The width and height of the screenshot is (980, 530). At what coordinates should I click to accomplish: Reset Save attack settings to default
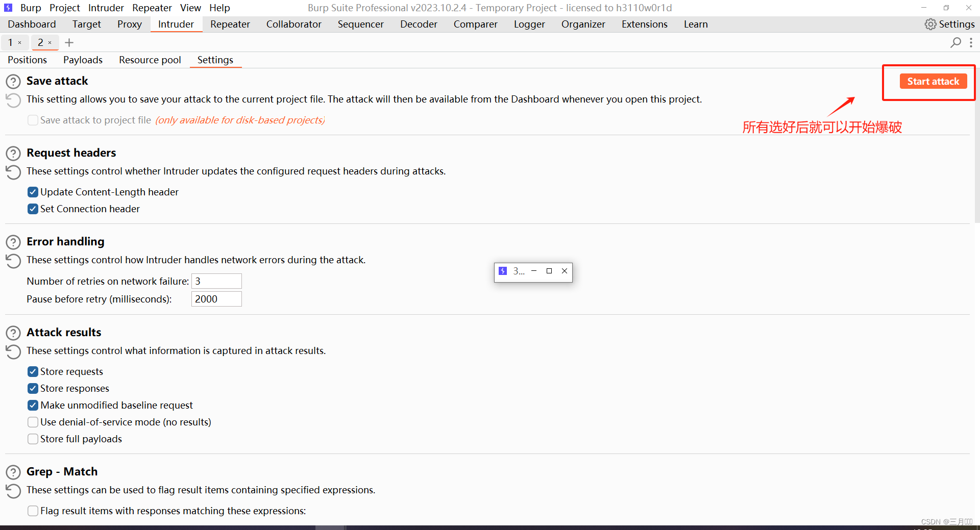pos(13,100)
